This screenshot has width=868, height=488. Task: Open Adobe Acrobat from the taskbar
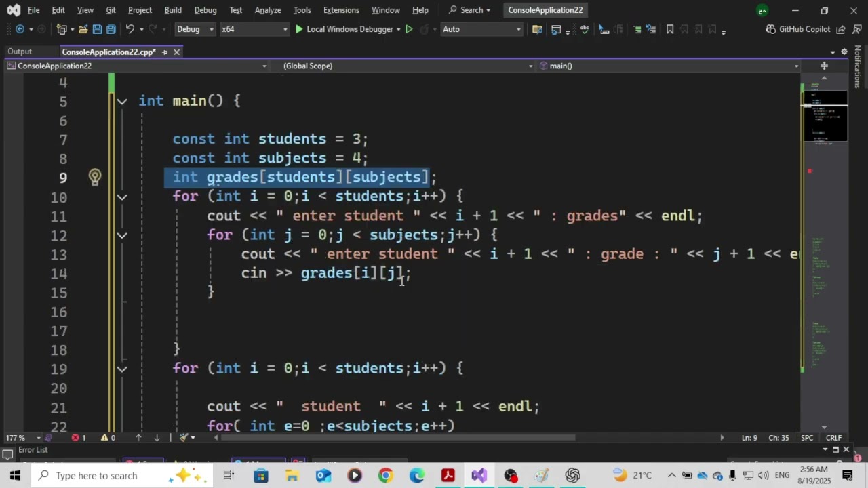tap(448, 475)
